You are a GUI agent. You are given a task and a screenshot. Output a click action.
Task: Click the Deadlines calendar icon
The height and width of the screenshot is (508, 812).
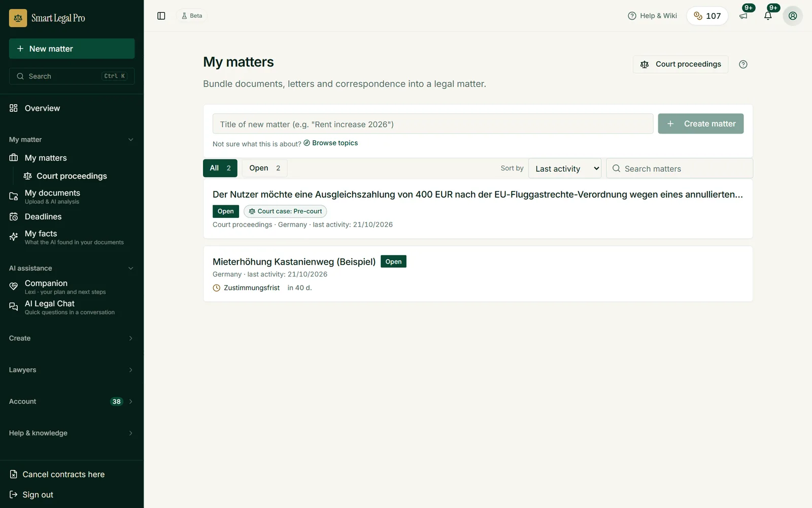click(14, 216)
